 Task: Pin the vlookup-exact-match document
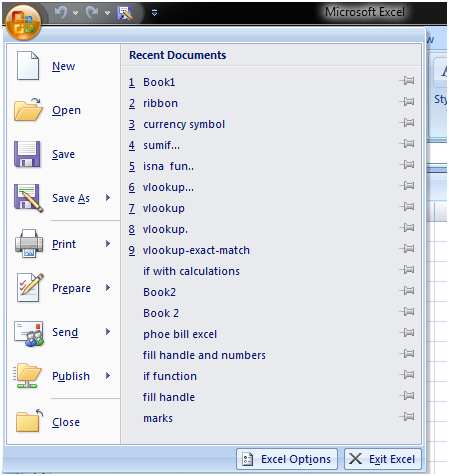point(407,249)
